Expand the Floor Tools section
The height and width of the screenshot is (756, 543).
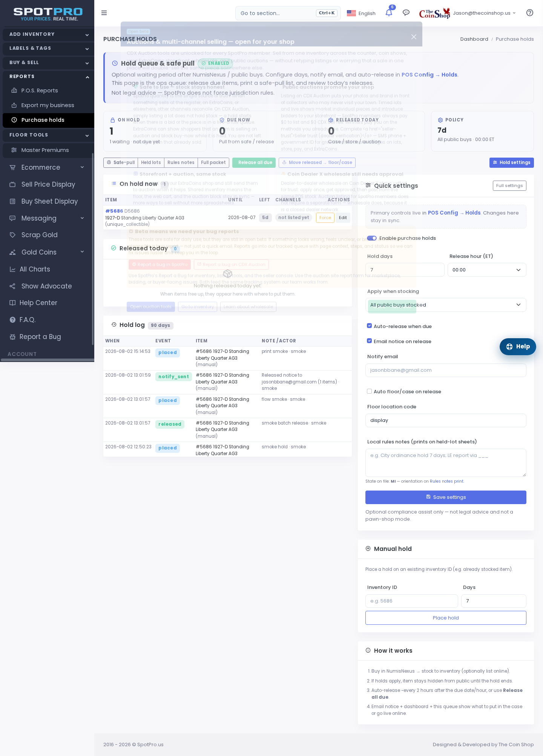(x=48, y=135)
